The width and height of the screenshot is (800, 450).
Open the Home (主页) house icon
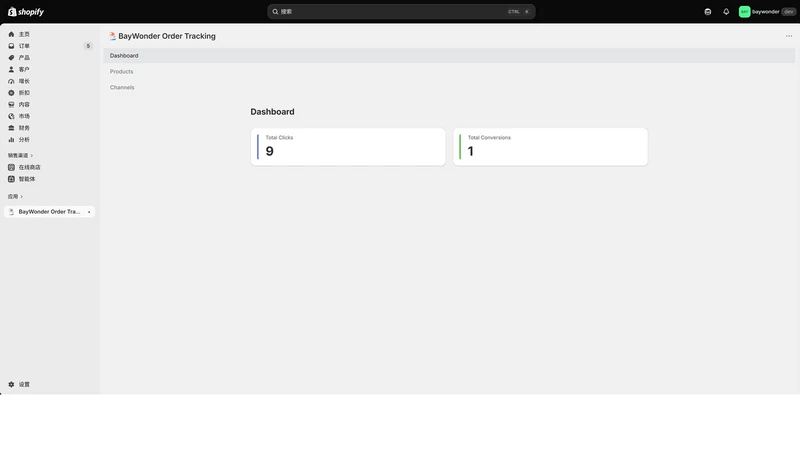point(11,34)
